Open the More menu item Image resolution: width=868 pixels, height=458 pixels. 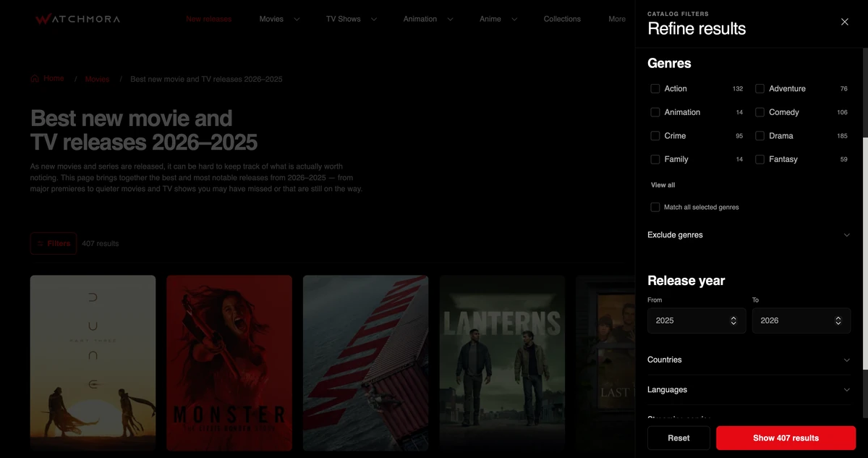[x=617, y=19]
